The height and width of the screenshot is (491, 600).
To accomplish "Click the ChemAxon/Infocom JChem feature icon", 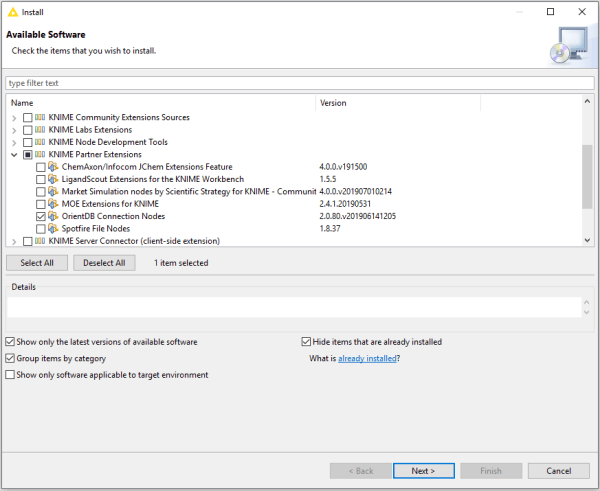I will 53,167.
